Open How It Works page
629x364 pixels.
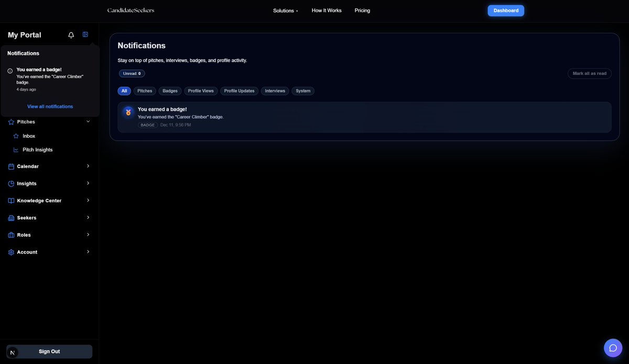coord(327,10)
